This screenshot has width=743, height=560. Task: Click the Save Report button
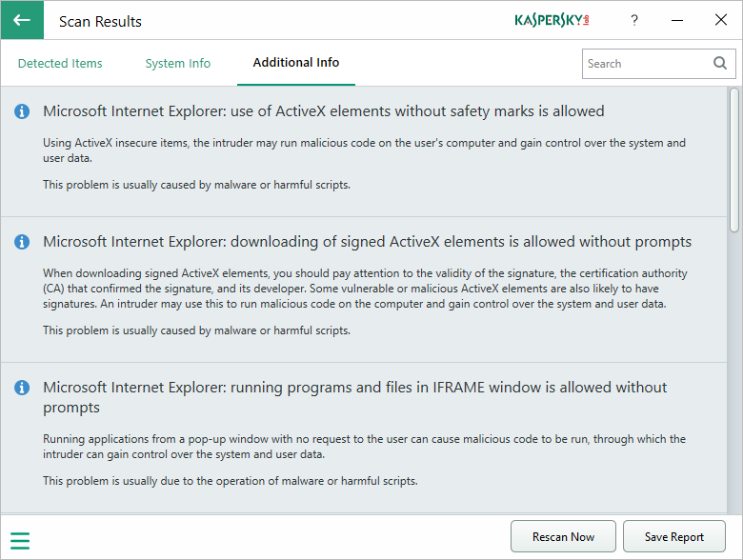click(x=674, y=537)
